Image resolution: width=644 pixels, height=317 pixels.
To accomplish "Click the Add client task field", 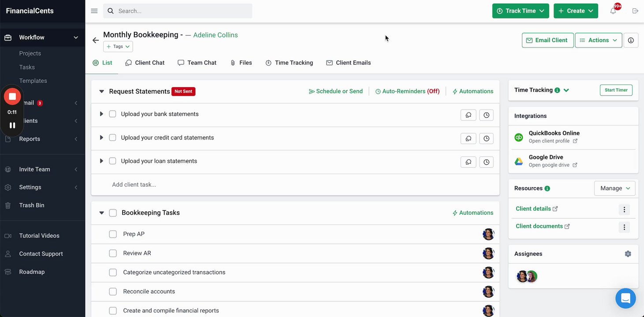I will [x=134, y=185].
